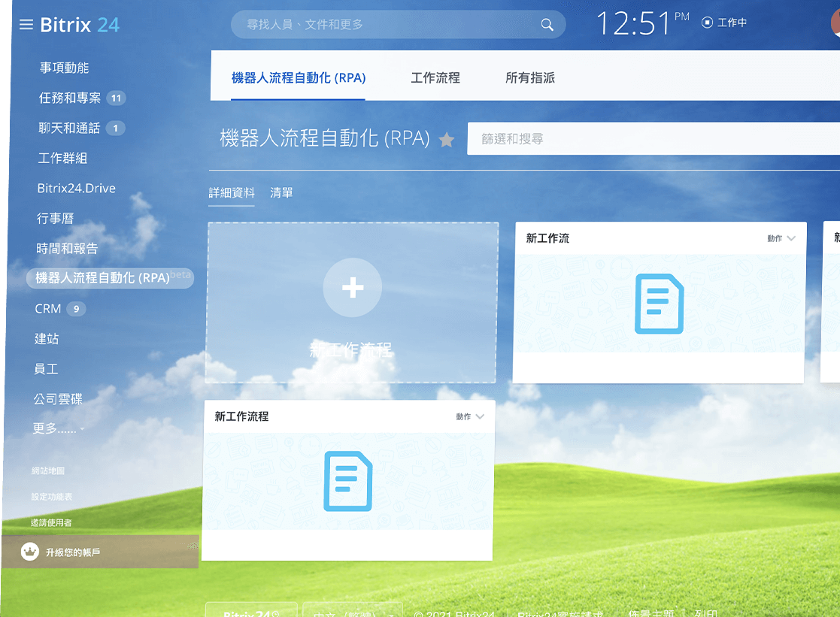Open 時間和報告 in the sidebar
This screenshot has height=617, width=840.
click(x=67, y=249)
